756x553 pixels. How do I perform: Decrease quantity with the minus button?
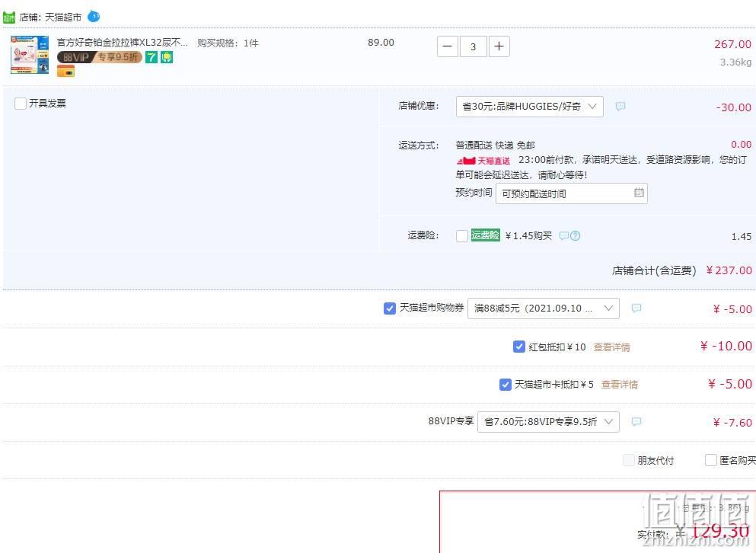pos(448,46)
